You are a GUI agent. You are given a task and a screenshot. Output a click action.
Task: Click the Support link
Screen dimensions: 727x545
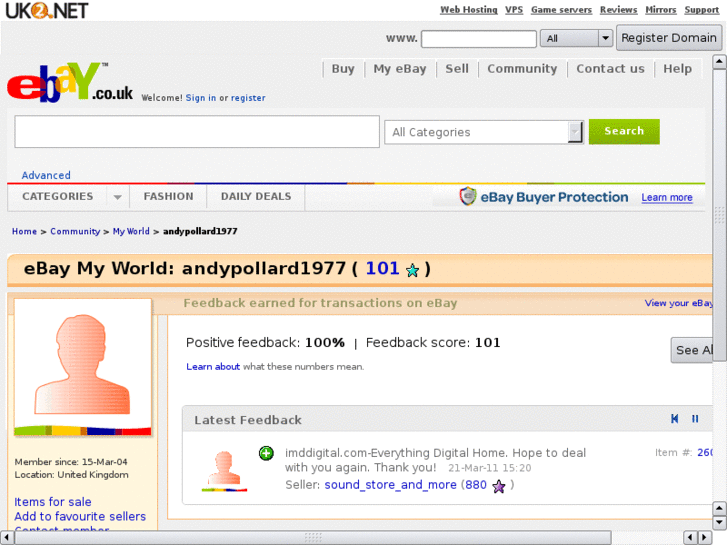[x=701, y=10]
